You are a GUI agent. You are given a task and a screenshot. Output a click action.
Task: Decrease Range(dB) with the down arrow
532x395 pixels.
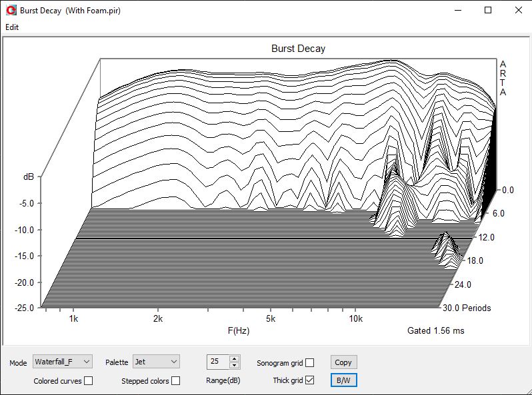(x=235, y=365)
